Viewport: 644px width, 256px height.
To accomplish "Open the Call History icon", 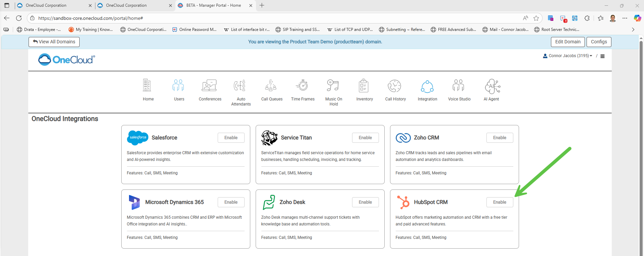I will pos(395,86).
